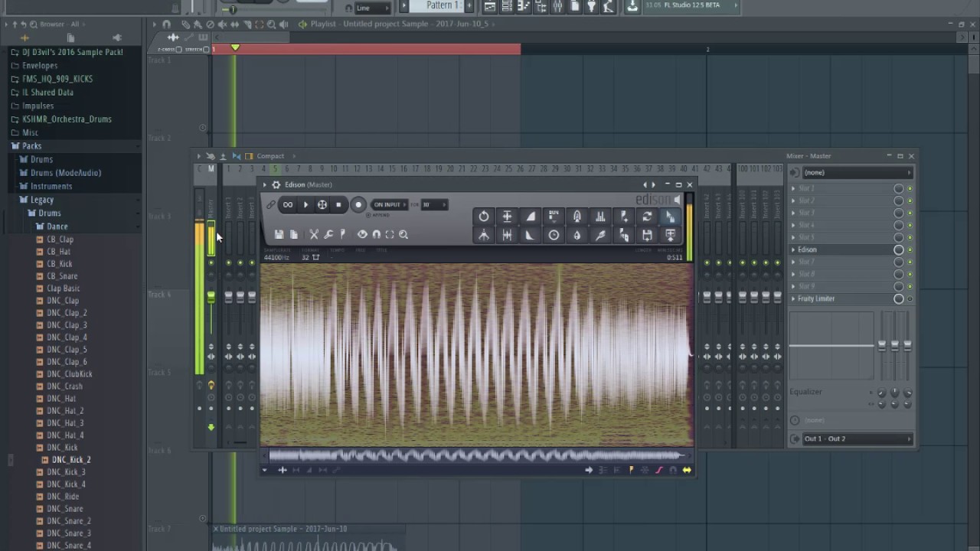Click the region marker flag icon in Edison
Viewport: 980px width, 551px height.
tap(342, 235)
